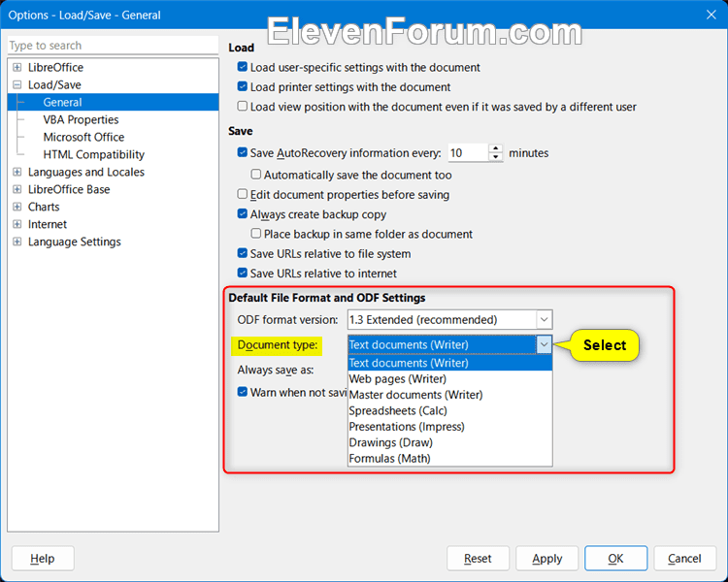Image resolution: width=728 pixels, height=582 pixels.
Task: Toggle Save AutoRecovery information checkbox
Action: click(x=243, y=152)
